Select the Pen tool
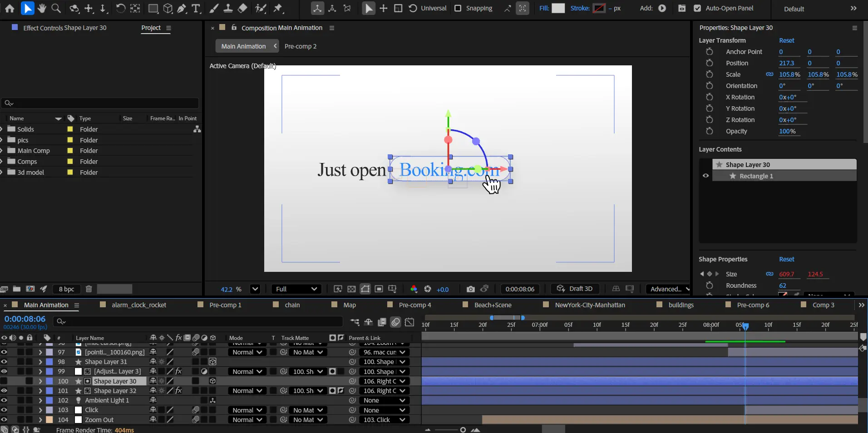868x433 pixels. pyautogui.click(x=182, y=8)
